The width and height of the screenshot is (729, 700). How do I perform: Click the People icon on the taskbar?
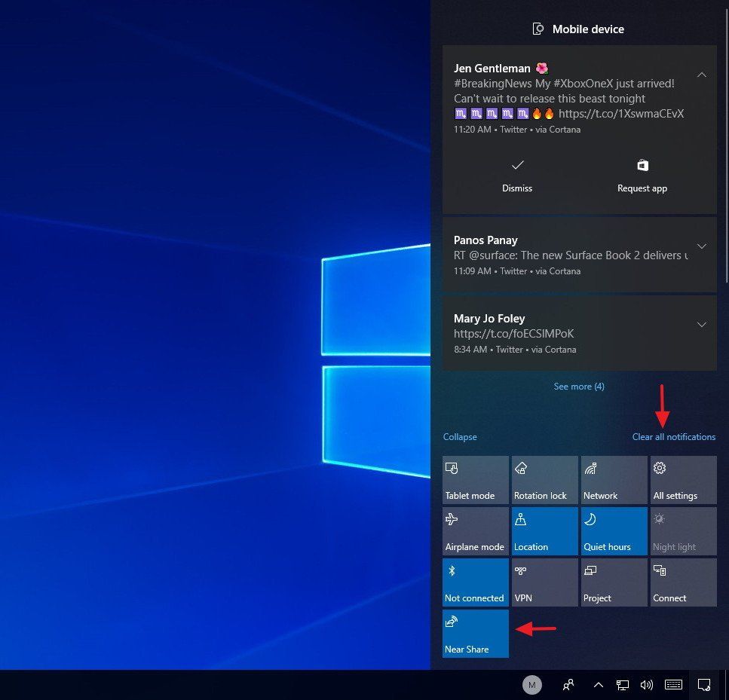pyautogui.click(x=569, y=685)
